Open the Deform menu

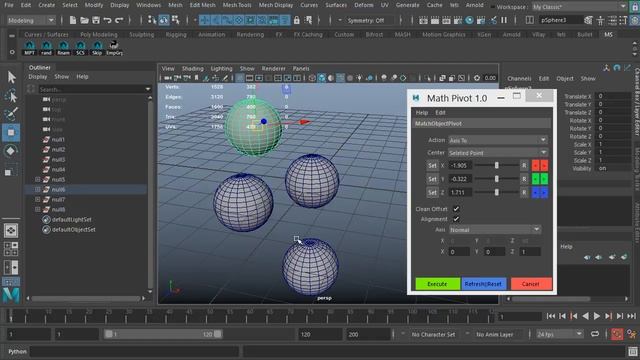pyautogui.click(x=364, y=5)
